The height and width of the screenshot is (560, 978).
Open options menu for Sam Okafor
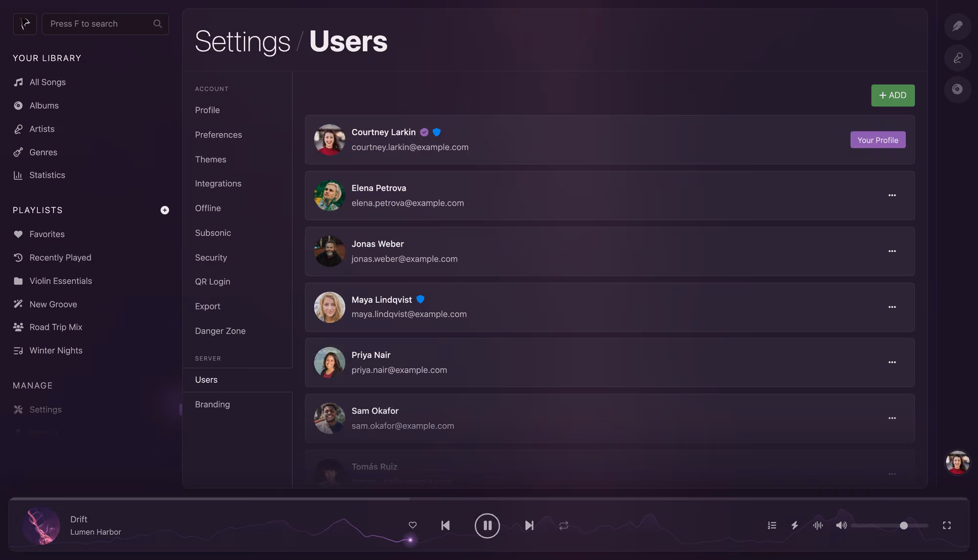(x=892, y=418)
